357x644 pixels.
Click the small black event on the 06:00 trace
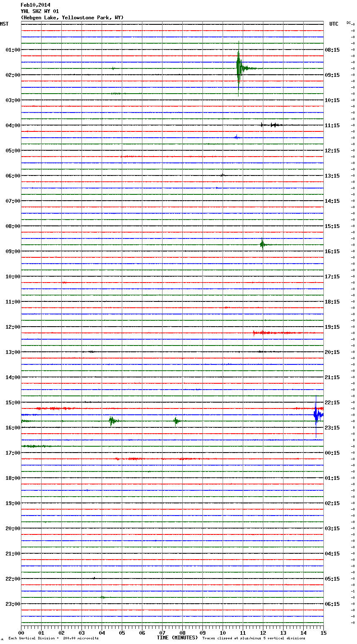(223, 175)
